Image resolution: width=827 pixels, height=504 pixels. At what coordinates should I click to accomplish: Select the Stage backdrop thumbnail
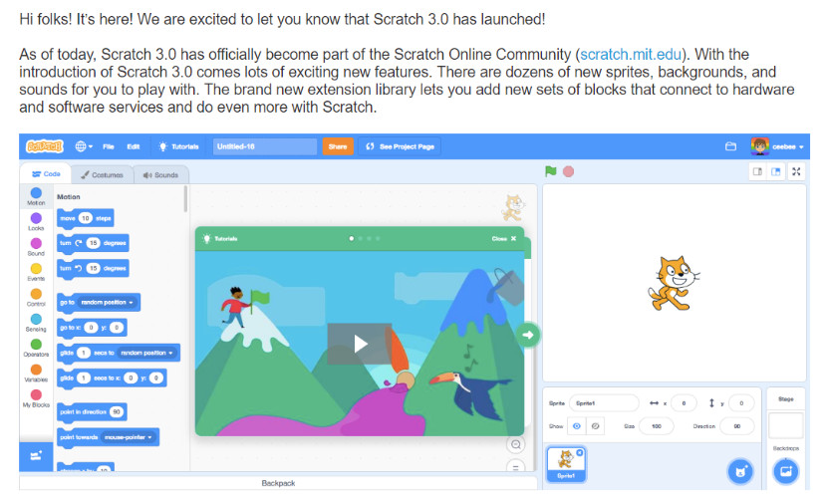pyautogui.click(x=786, y=425)
